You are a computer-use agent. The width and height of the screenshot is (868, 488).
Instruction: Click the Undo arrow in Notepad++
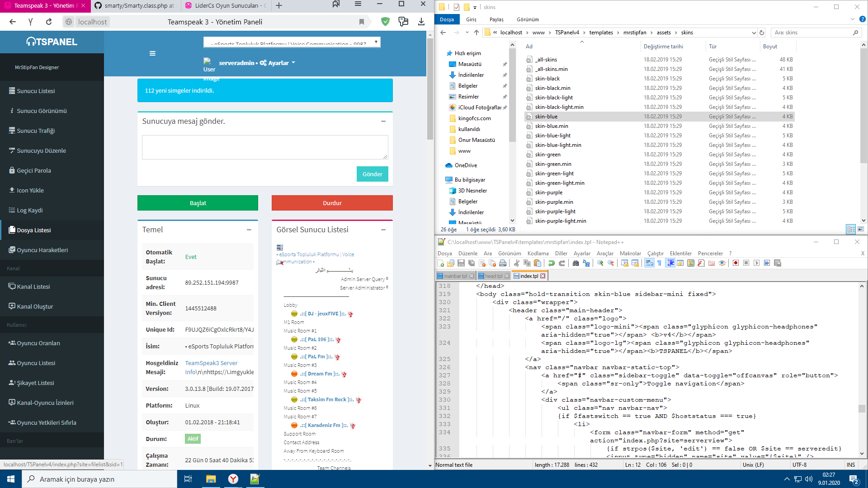coord(552,263)
